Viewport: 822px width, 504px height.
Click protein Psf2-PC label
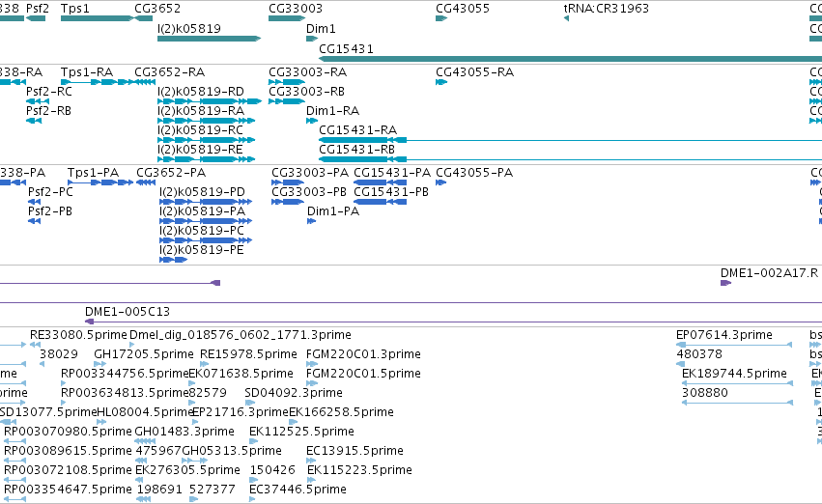pyautogui.click(x=50, y=192)
